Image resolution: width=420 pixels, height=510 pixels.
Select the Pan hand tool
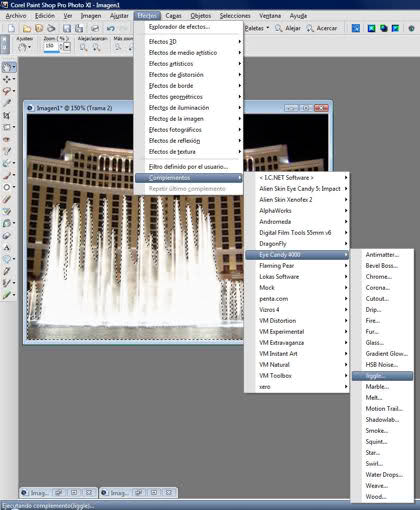tap(7, 68)
